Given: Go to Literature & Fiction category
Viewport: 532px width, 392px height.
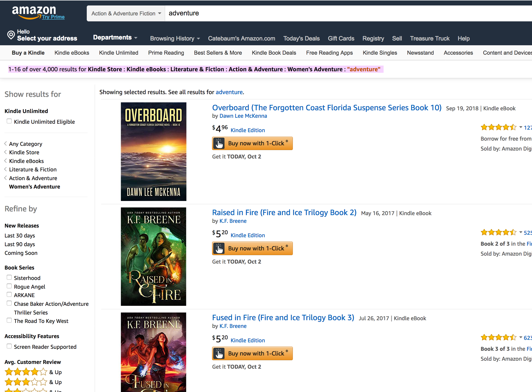Looking at the screenshot, I should [x=33, y=169].
